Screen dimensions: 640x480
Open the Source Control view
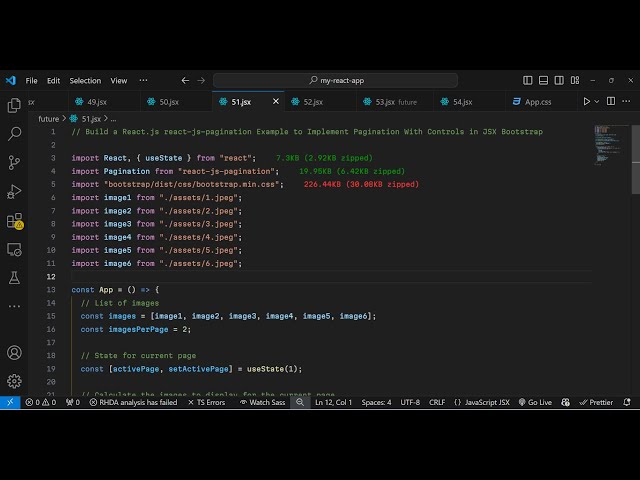tap(14, 162)
